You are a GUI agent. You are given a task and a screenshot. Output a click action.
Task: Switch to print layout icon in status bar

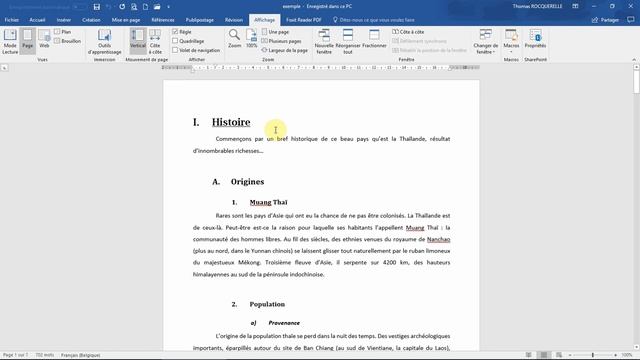point(544,355)
